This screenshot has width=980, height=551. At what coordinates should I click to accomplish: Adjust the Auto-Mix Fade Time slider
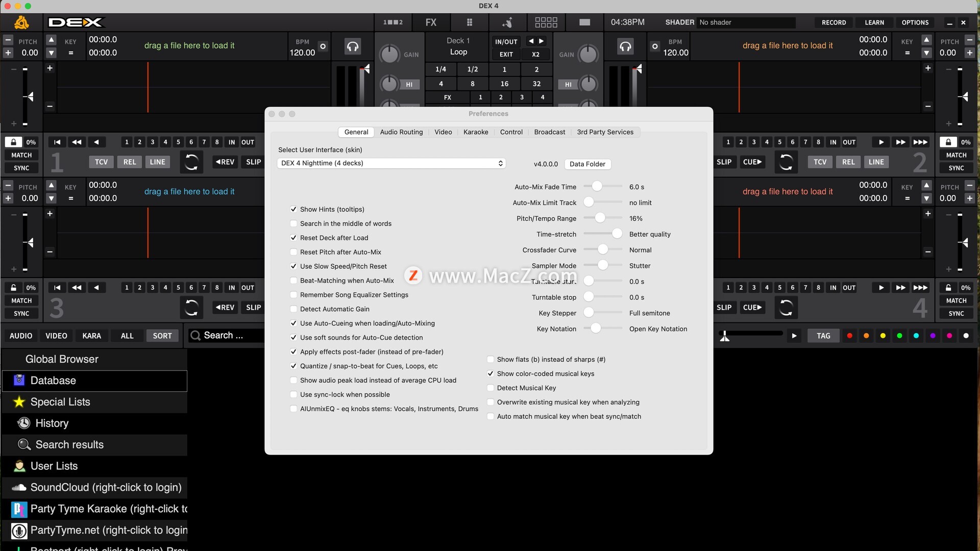click(x=602, y=187)
